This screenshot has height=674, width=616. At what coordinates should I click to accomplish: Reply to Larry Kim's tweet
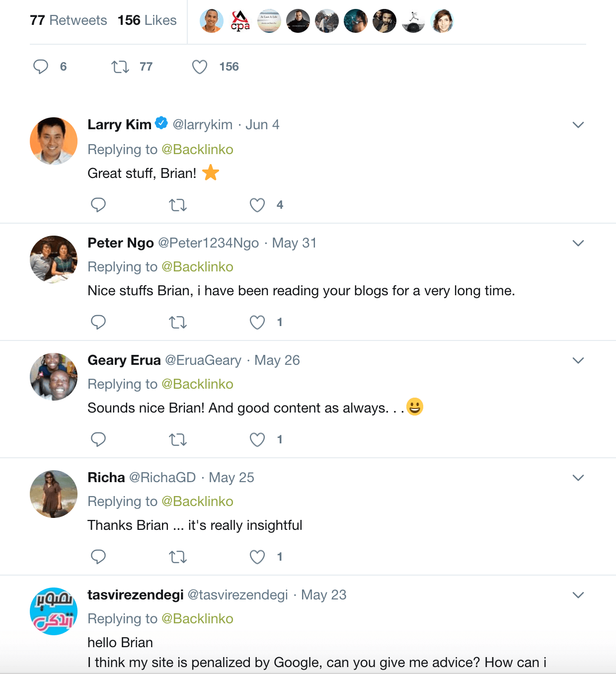point(98,205)
